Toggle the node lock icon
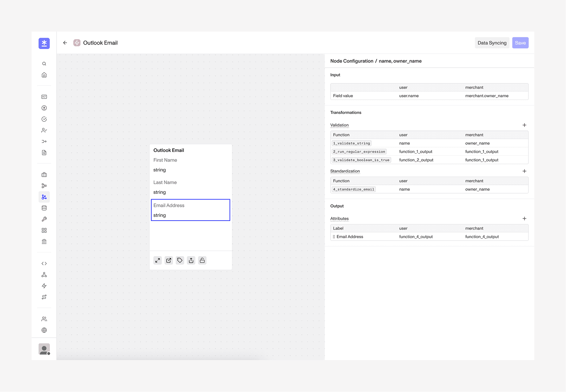566x392 pixels. [202, 261]
